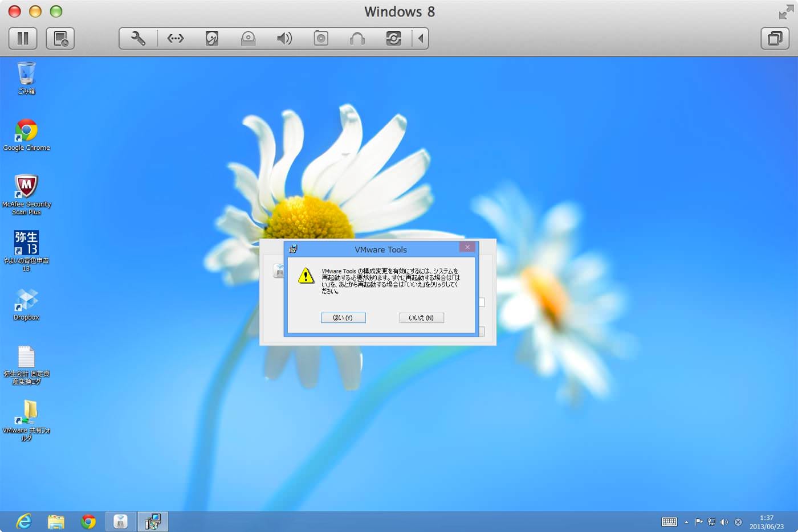Viewport: 798px width, 532px height.
Task: Close the VMware Tools dialog
Action: pyautogui.click(x=467, y=247)
